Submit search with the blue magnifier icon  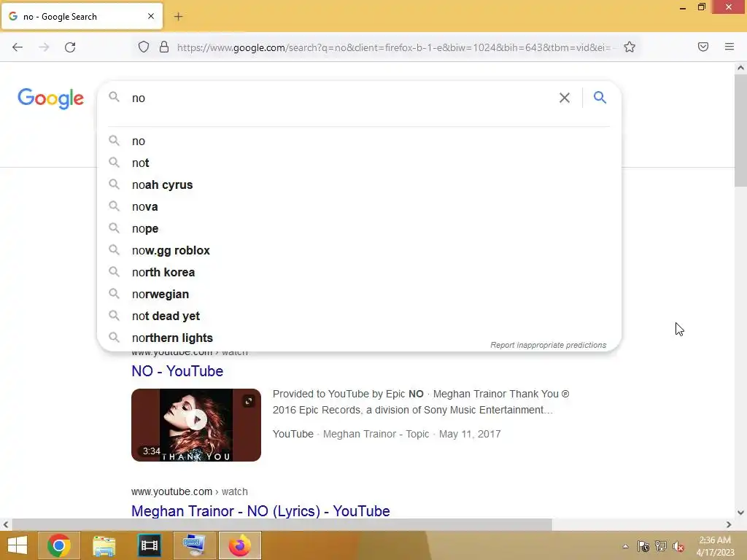coord(600,98)
